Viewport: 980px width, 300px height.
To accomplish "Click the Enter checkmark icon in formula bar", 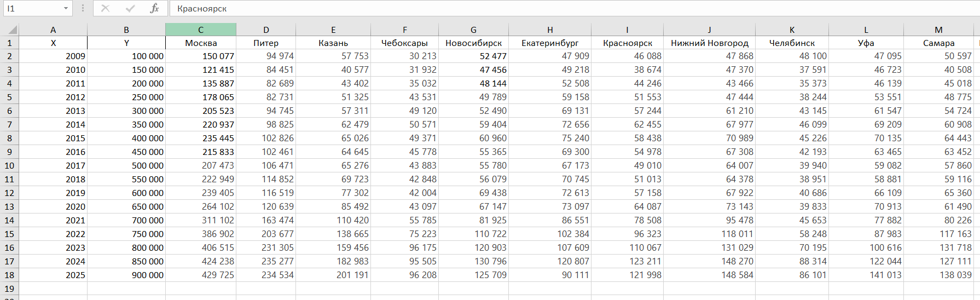I will coord(130,8).
